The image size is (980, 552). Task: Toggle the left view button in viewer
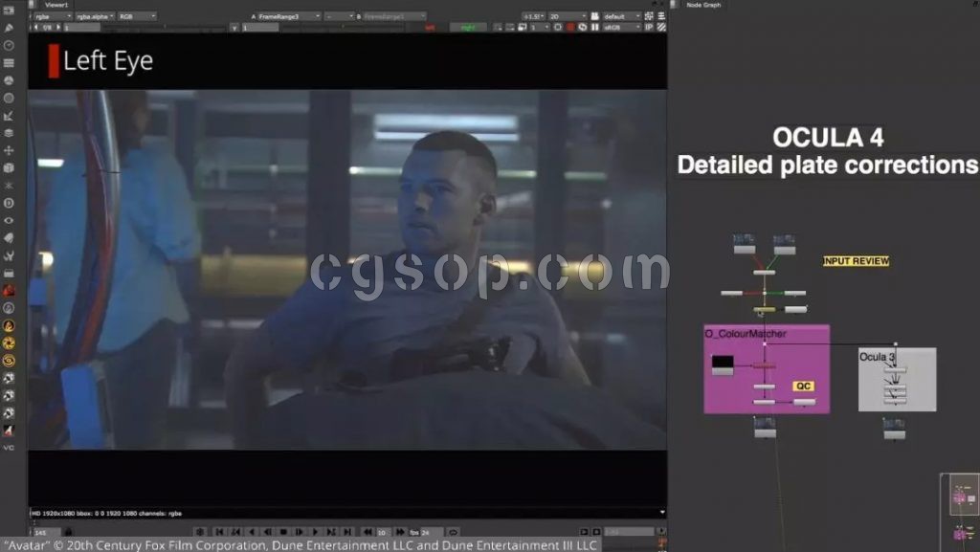pyautogui.click(x=430, y=28)
